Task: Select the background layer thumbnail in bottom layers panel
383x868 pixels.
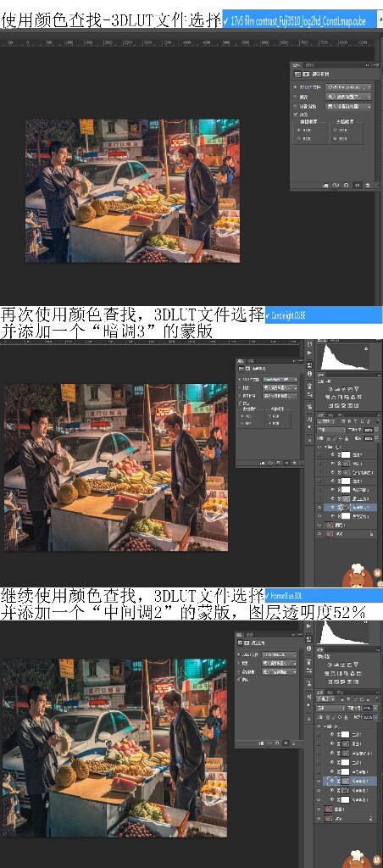Action: click(328, 818)
